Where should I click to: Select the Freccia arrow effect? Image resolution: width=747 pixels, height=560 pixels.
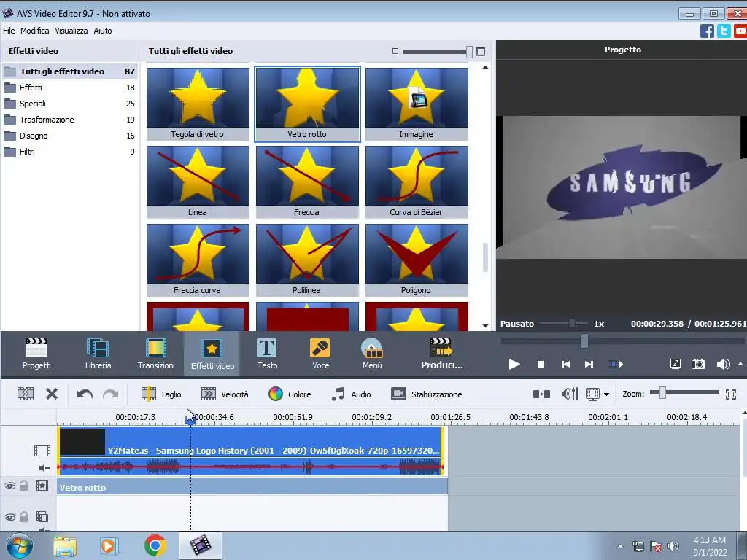[307, 182]
